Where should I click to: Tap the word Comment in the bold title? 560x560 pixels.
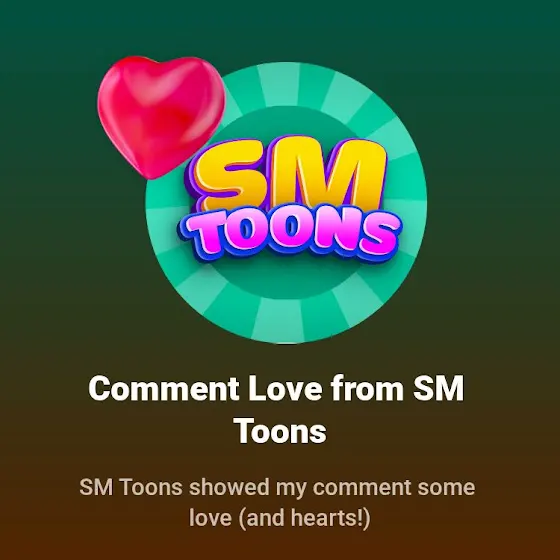click(164, 388)
